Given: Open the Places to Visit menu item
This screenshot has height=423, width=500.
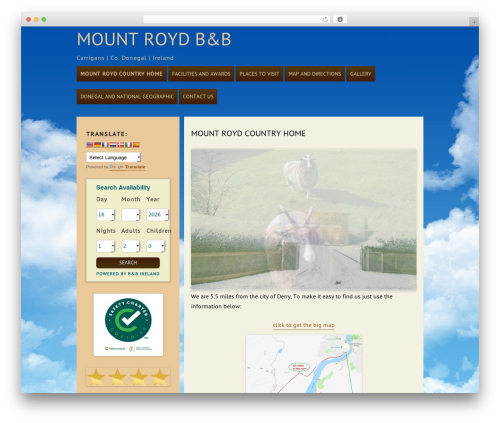Looking at the screenshot, I should [259, 74].
